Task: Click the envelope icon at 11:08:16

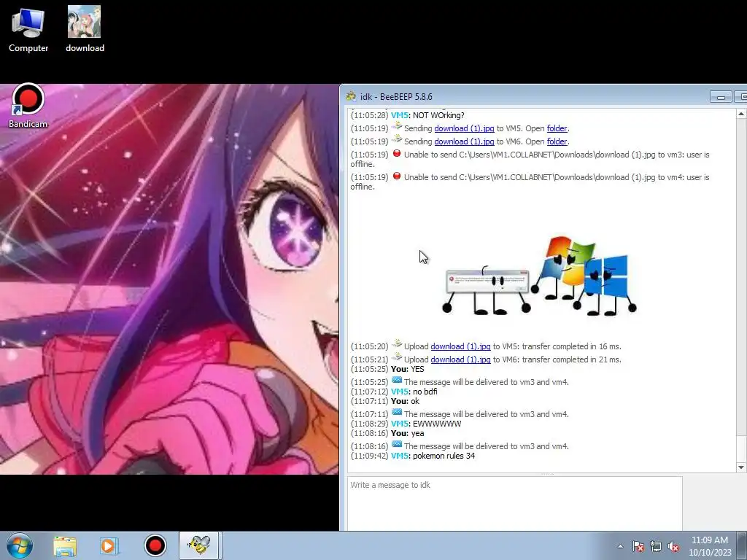Action: tap(397, 445)
